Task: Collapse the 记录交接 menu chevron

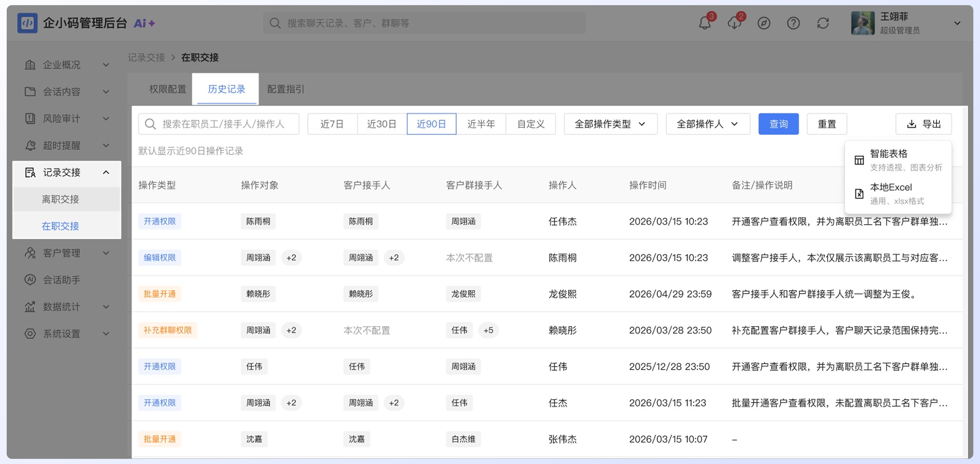Action: (106, 173)
